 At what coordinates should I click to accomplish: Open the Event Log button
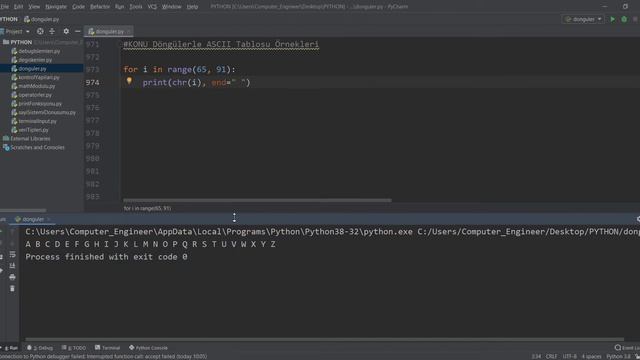tap(627, 348)
